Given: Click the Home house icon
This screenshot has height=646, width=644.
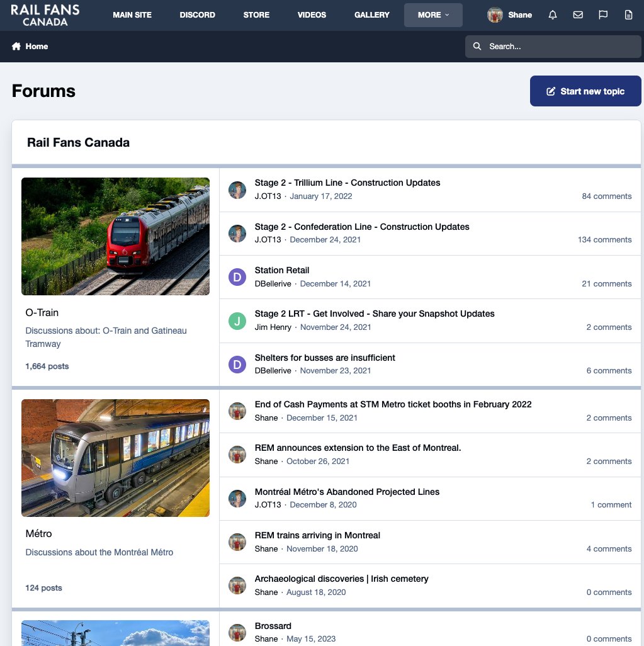Looking at the screenshot, I should [x=16, y=46].
